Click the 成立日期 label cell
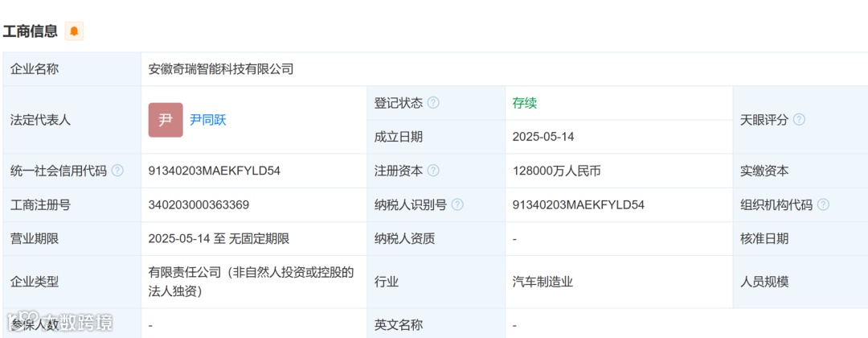The image size is (868, 338). (x=436, y=137)
